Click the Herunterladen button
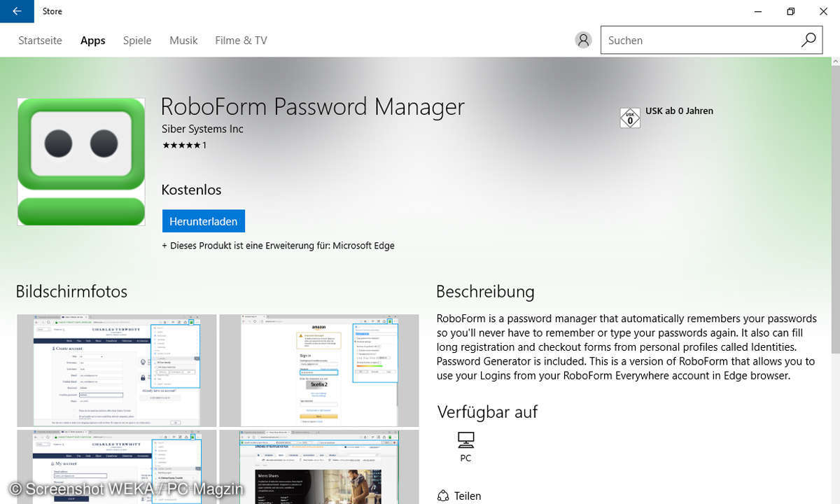The image size is (840, 504). point(203,221)
